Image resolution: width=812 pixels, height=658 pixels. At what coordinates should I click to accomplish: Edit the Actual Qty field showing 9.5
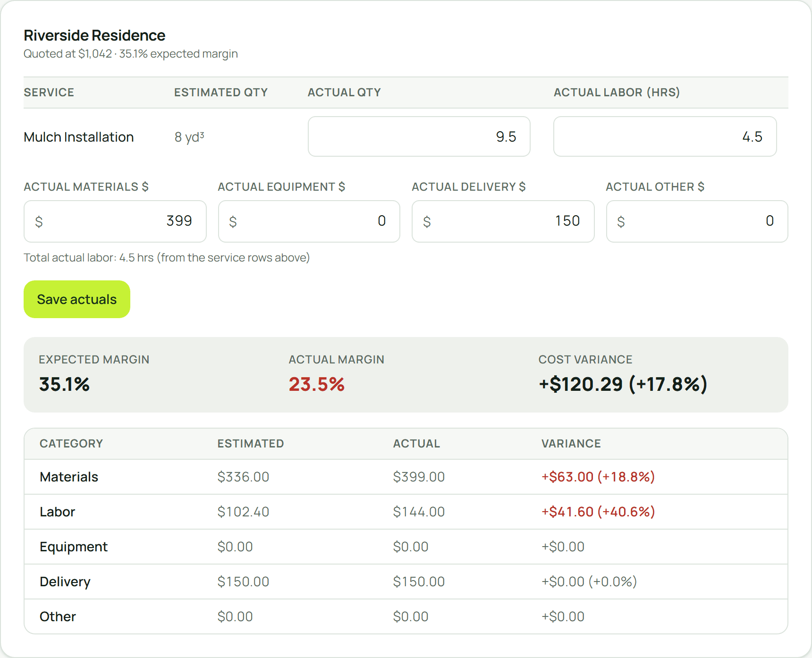click(x=419, y=136)
